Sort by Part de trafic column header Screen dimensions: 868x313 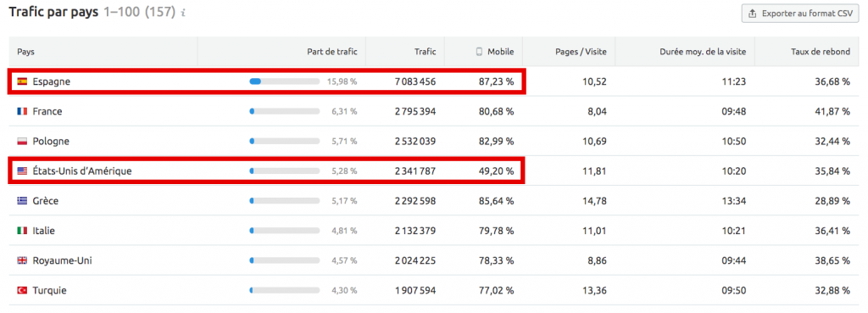pyautogui.click(x=332, y=52)
